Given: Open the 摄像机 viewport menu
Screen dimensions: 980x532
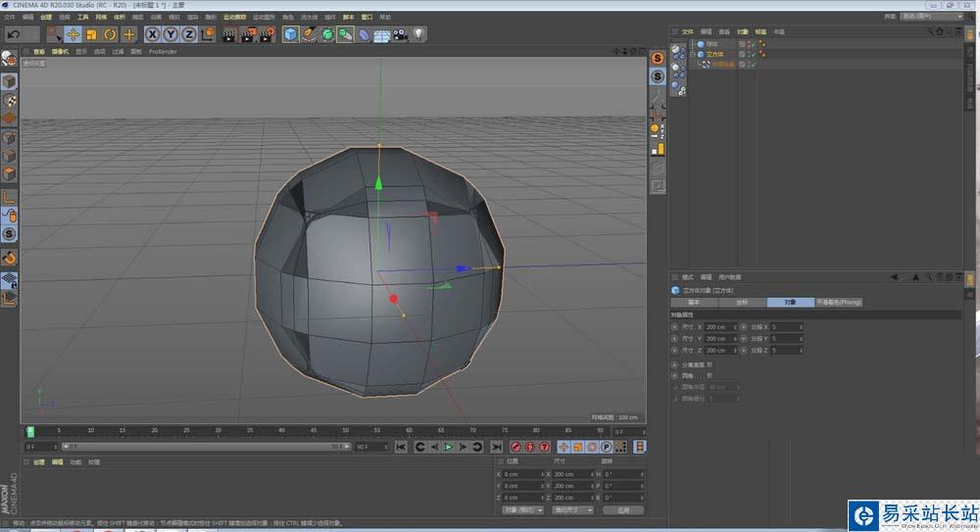Looking at the screenshot, I should tap(60, 52).
